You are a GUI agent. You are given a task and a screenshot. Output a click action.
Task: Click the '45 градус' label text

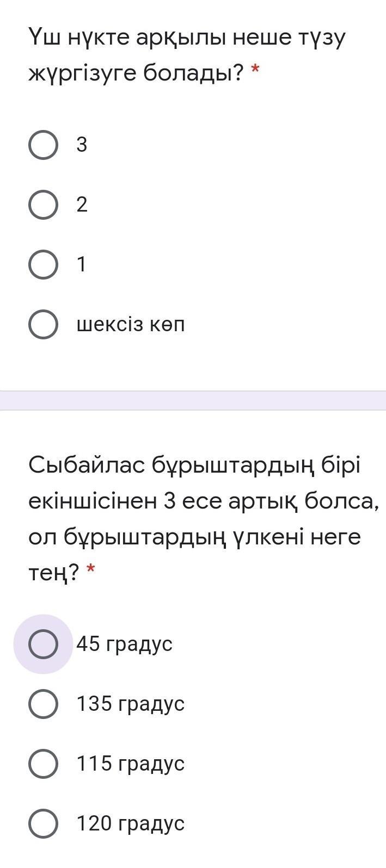124,644
